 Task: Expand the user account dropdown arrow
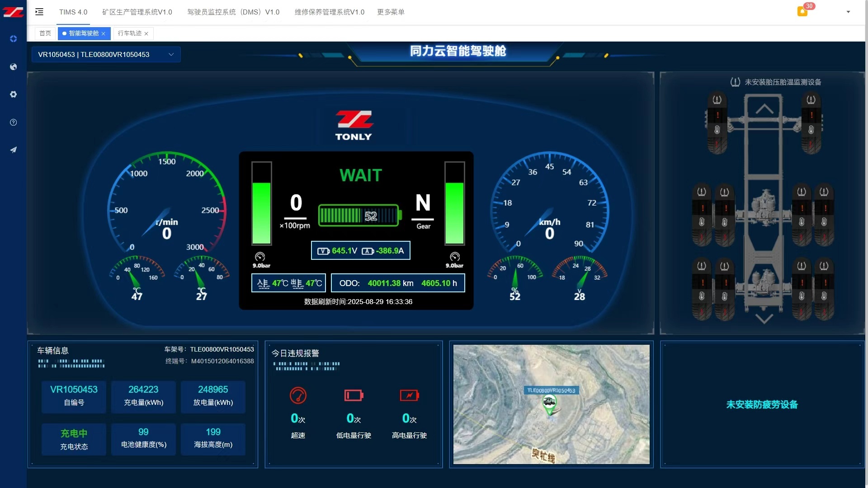click(848, 12)
